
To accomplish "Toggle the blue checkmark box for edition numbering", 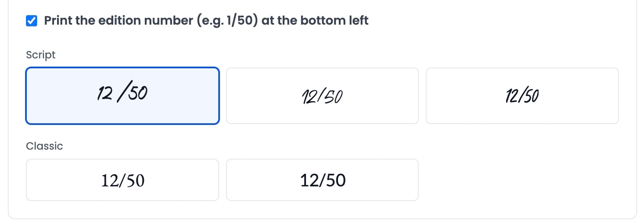I will [x=32, y=21].
